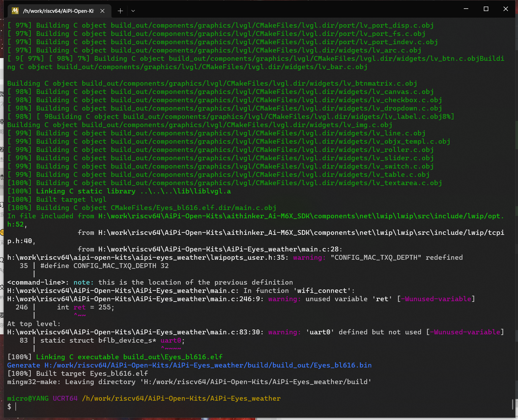Click the lv_objx_templ.c.obj build line
This screenshot has width=518, height=420.
click(229, 141)
